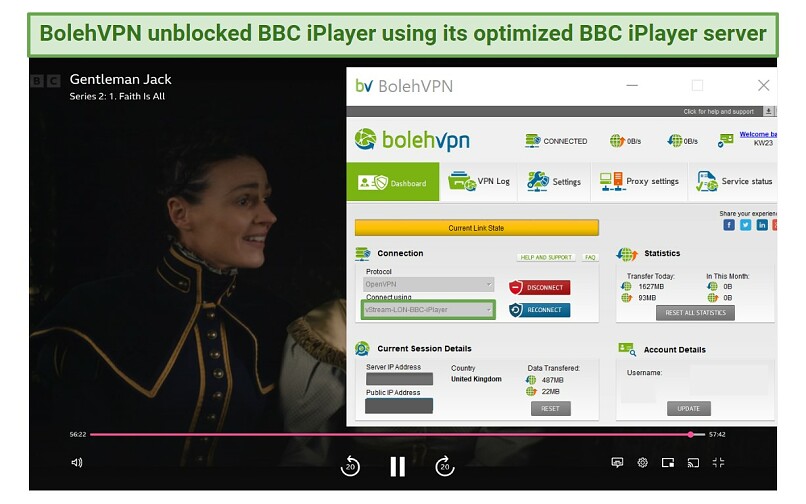
Task: Click the bolehvpn logo
Action: pos(412,140)
